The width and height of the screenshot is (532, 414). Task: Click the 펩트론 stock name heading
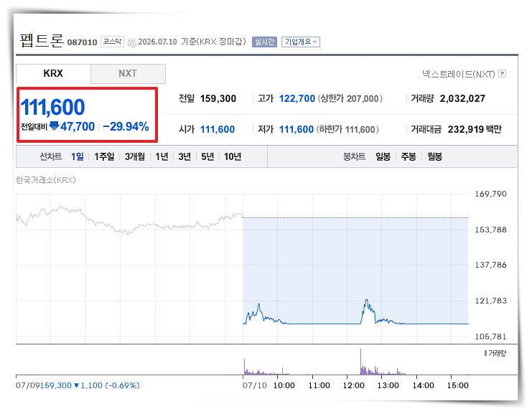coord(42,41)
